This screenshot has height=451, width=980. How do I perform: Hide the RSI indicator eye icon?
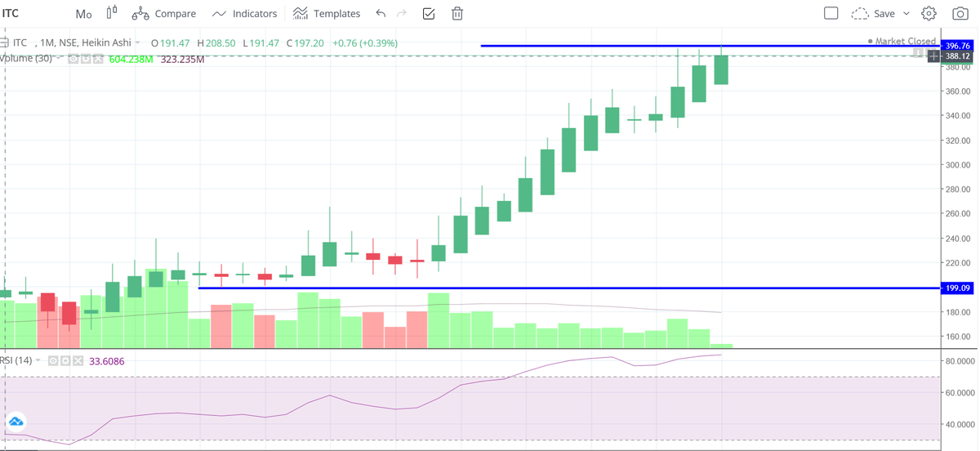53,360
